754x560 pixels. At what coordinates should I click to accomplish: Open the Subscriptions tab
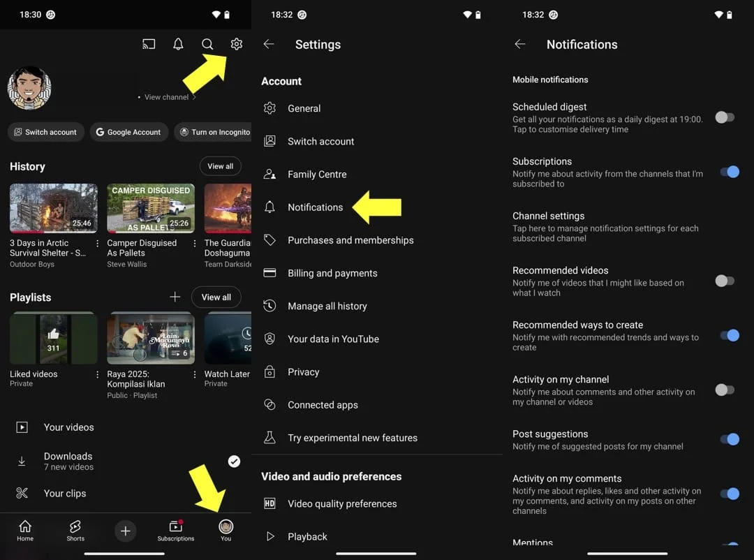click(x=175, y=531)
